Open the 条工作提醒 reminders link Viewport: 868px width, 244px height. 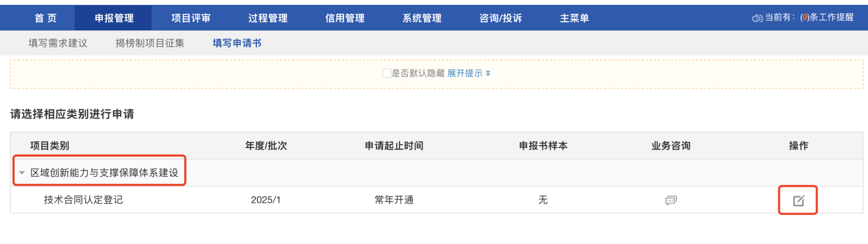coord(830,18)
